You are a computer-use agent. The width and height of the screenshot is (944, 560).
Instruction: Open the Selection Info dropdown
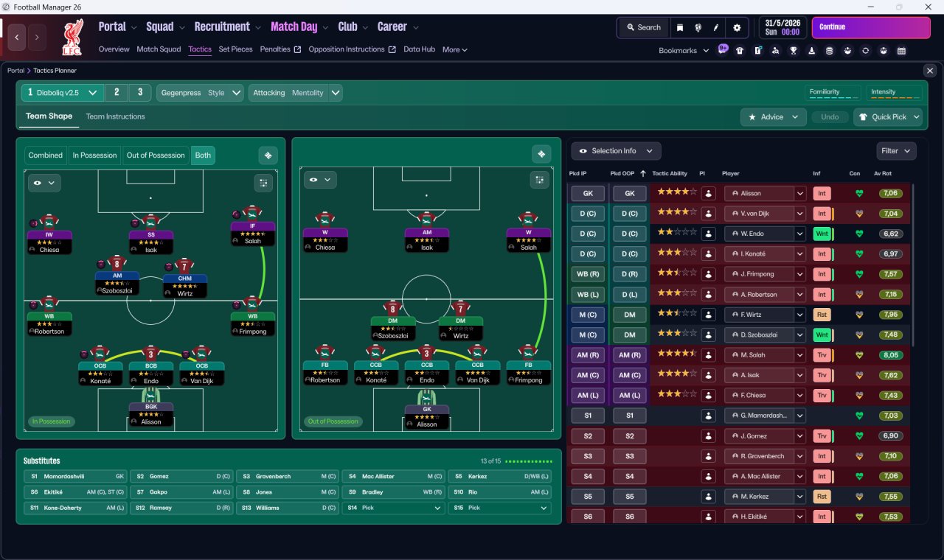616,151
